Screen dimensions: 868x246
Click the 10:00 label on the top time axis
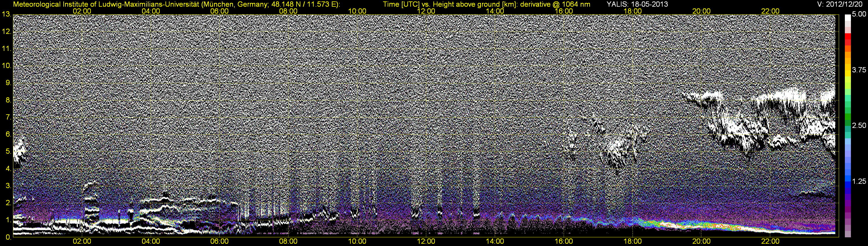[357, 11]
